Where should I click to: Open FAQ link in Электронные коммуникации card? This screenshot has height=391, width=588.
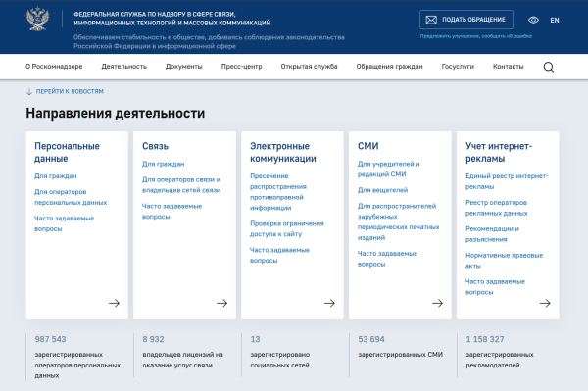pos(279,255)
